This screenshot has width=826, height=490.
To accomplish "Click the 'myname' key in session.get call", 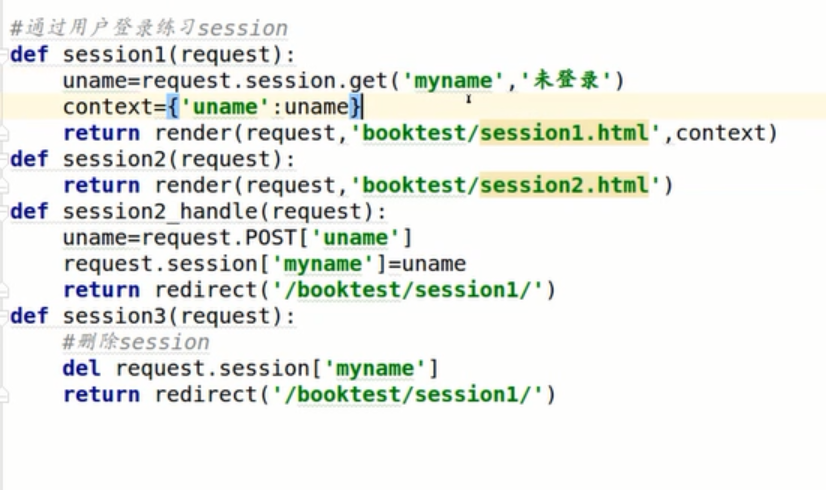I will (x=453, y=81).
